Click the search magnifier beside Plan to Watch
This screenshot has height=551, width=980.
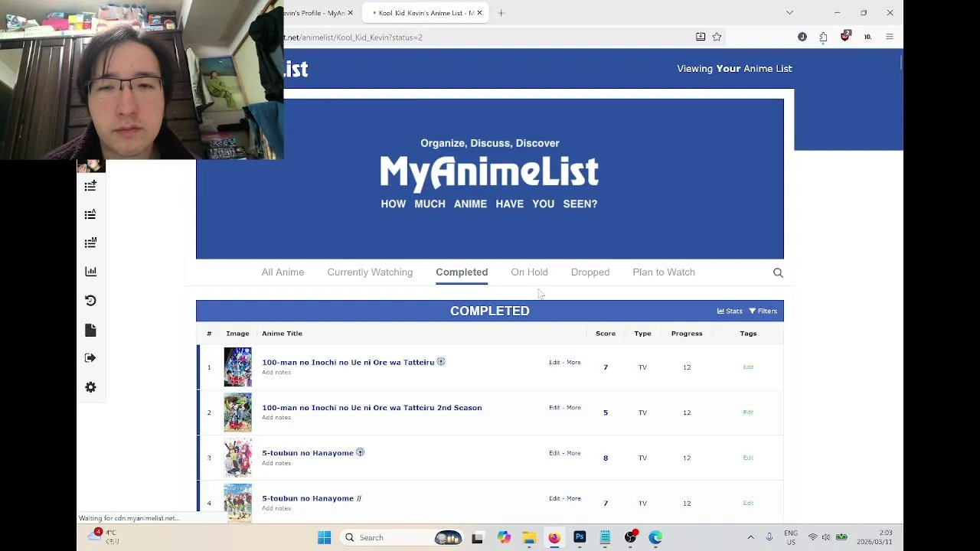pos(778,272)
